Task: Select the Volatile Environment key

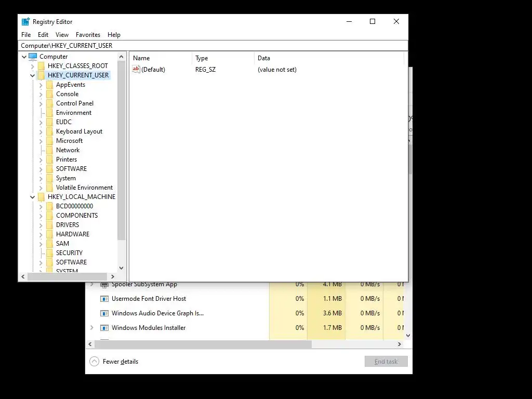Action: (x=85, y=188)
